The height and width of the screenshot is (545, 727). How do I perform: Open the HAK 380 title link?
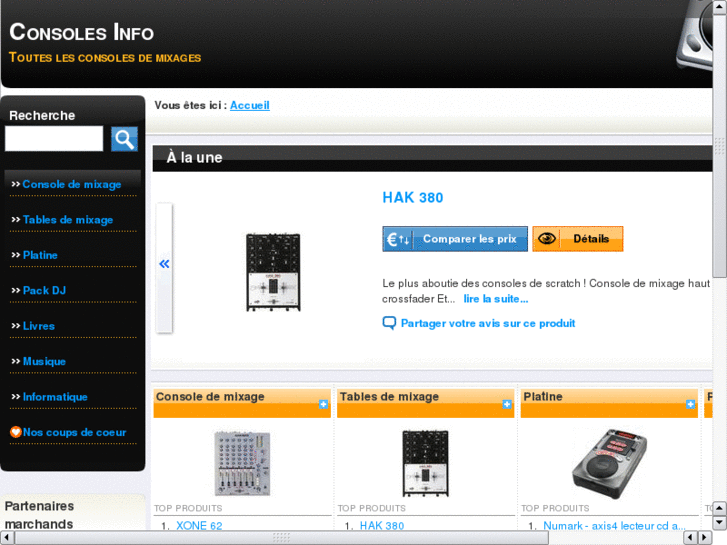(413, 198)
